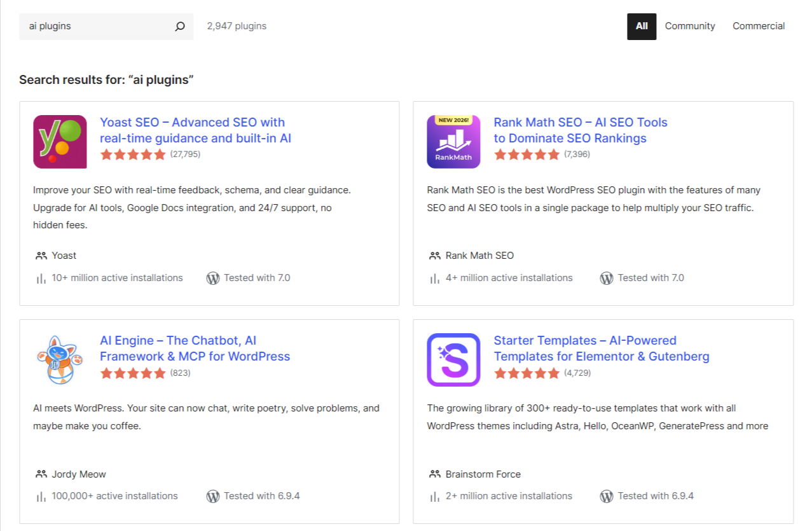Click the 'Search results for' heading

tap(106, 79)
